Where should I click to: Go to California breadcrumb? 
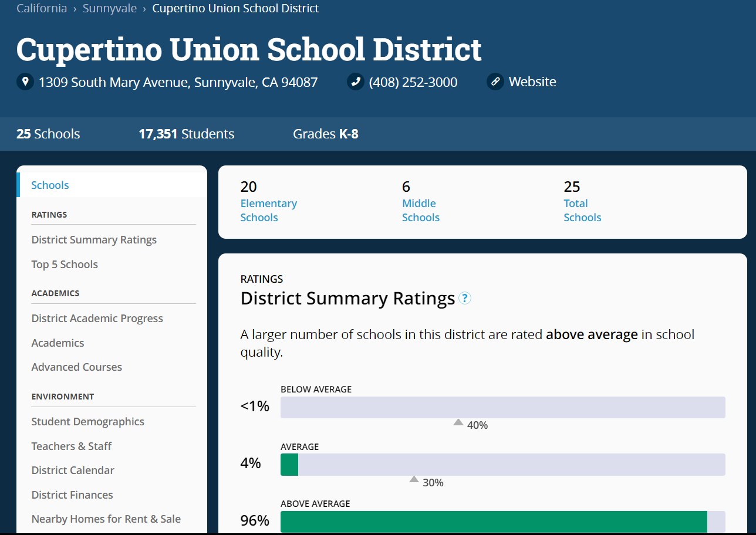click(42, 9)
